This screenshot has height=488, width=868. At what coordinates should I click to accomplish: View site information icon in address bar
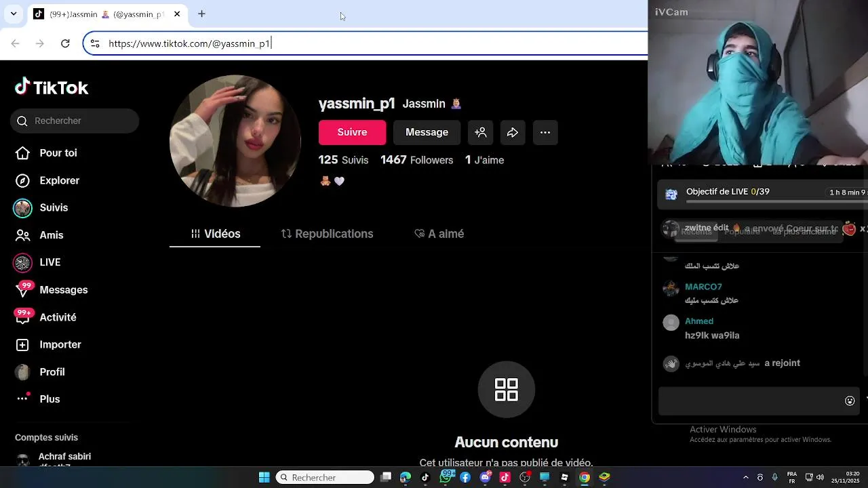click(95, 43)
